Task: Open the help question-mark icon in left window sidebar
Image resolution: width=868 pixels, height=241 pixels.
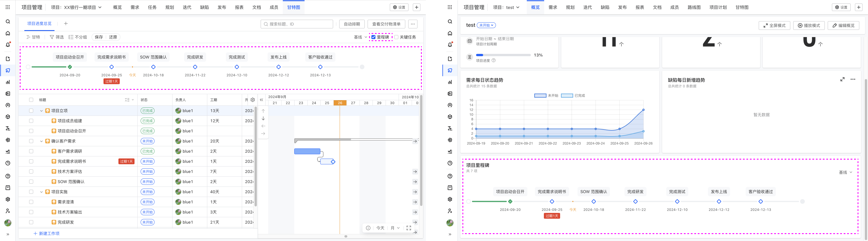Action: 8,176
